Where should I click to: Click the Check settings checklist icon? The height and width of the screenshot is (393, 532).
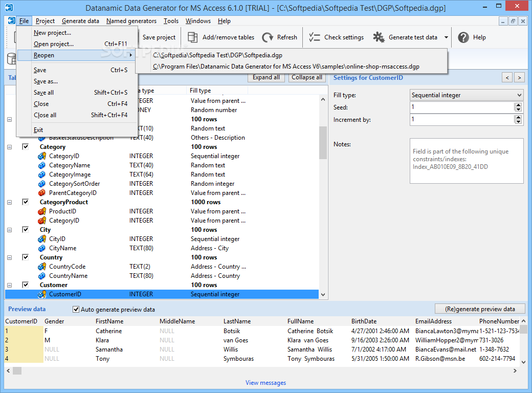[315, 37]
